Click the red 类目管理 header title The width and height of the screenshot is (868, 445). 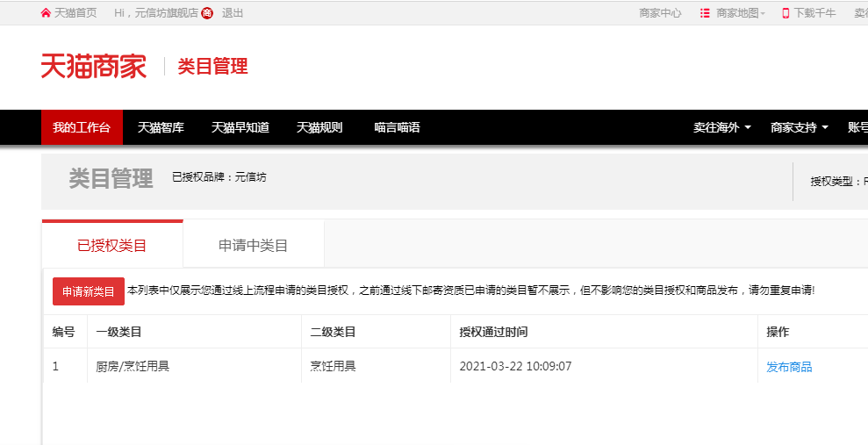click(212, 67)
